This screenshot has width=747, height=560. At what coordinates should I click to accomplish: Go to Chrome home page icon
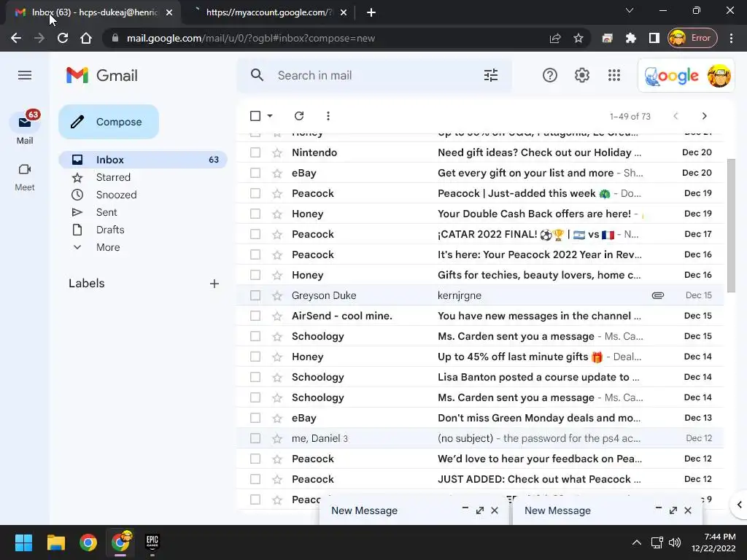pyautogui.click(x=86, y=38)
